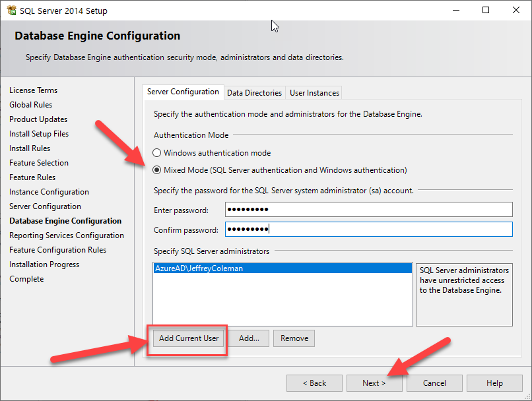Click Product Updates step in sidebar
The width and height of the screenshot is (532, 401).
coord(38,119)
